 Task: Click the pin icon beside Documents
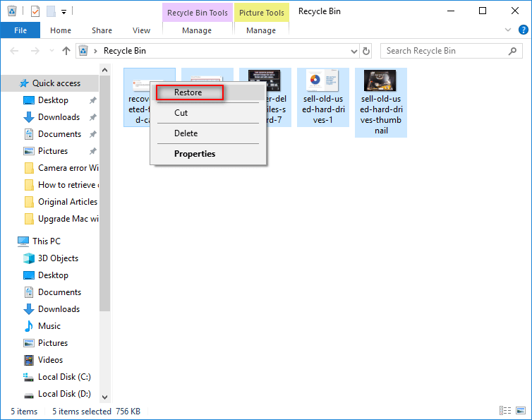tap(92, 134)
